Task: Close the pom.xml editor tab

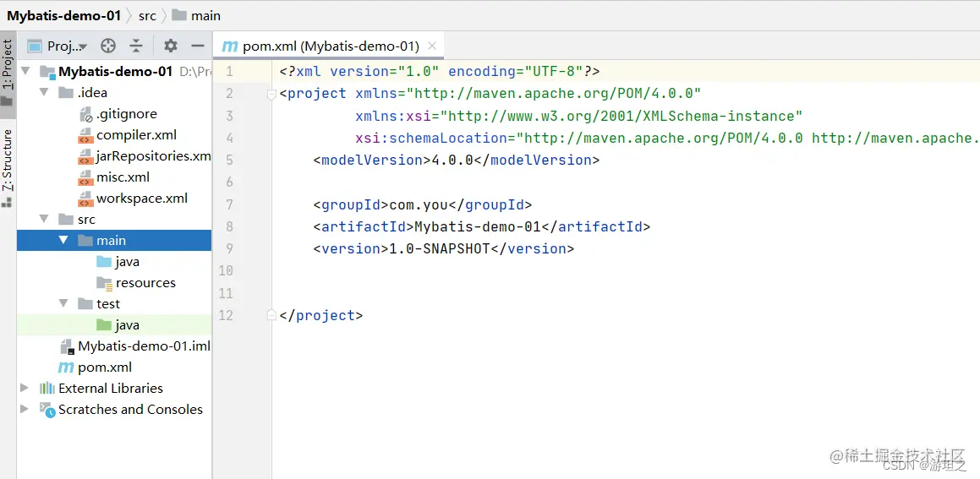Action: [431, 46]
